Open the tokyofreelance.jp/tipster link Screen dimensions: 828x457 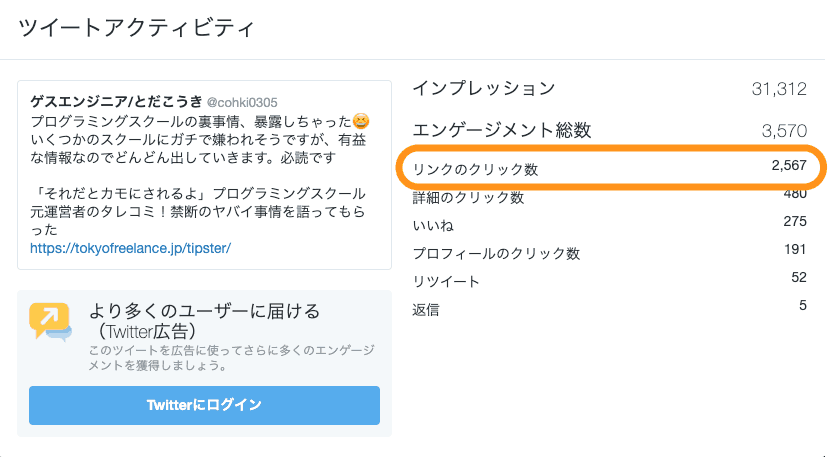(130, 247)
